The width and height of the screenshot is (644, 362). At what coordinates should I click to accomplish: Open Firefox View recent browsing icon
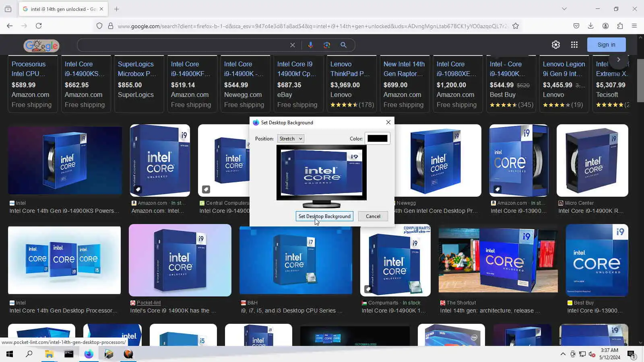click(8, 9)
